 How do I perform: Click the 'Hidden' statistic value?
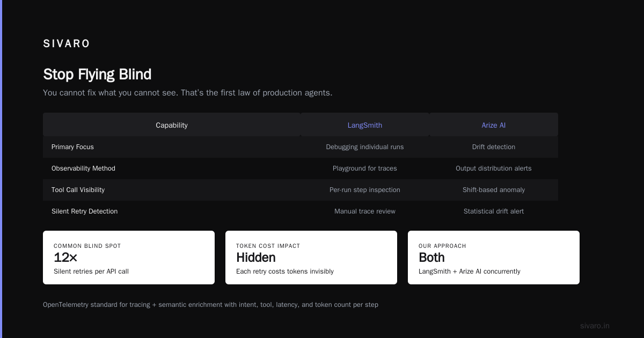click(256, 258)
